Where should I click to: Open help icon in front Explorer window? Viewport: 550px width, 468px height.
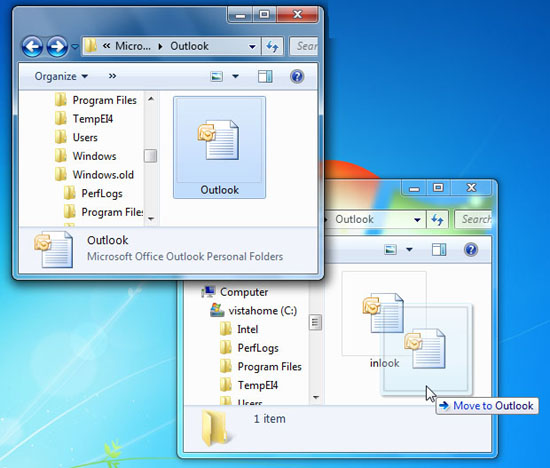click(x=297, y=76)
